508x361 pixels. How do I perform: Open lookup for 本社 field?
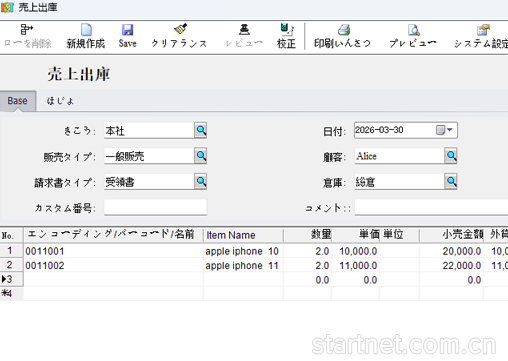click(x=201, y=130)
